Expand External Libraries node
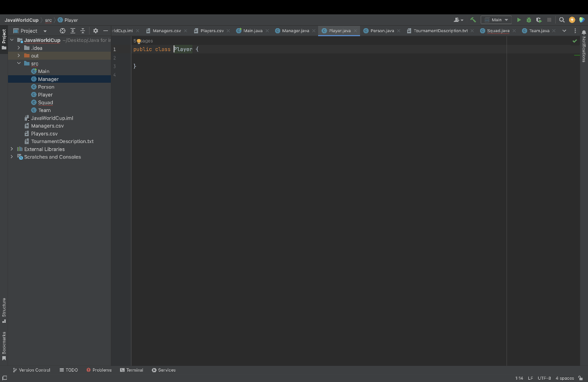 (x=11, y=149)
